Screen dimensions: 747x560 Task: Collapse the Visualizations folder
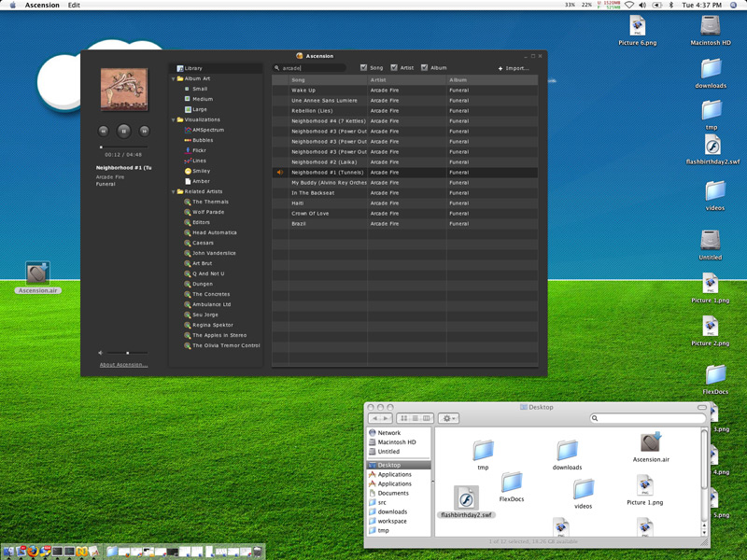(174, 120)
